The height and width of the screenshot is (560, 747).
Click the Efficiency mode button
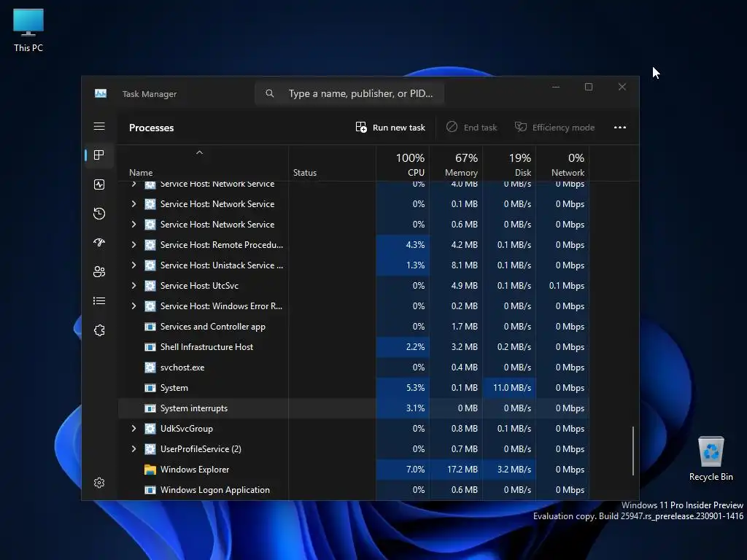pyautogui.click(x=554, y=128)
